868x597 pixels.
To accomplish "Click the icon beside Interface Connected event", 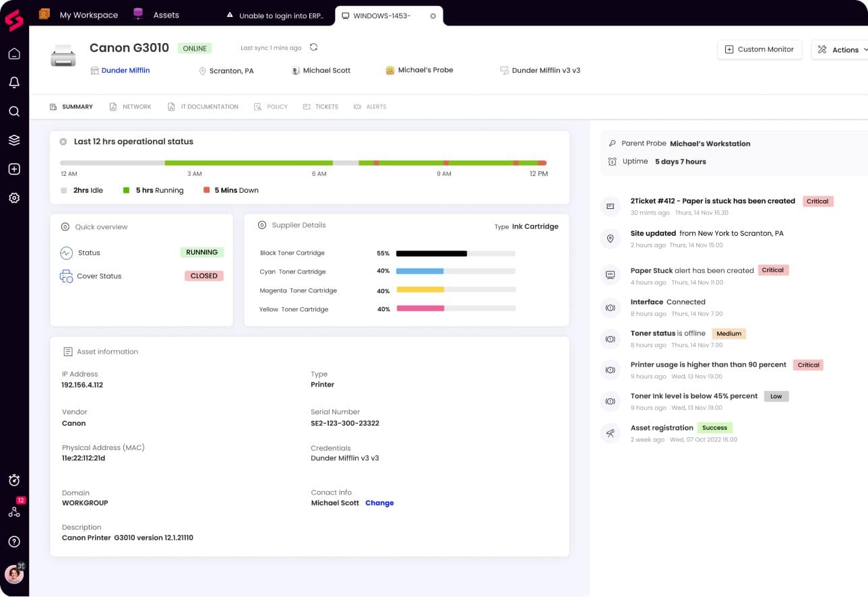I will (610, 308).
